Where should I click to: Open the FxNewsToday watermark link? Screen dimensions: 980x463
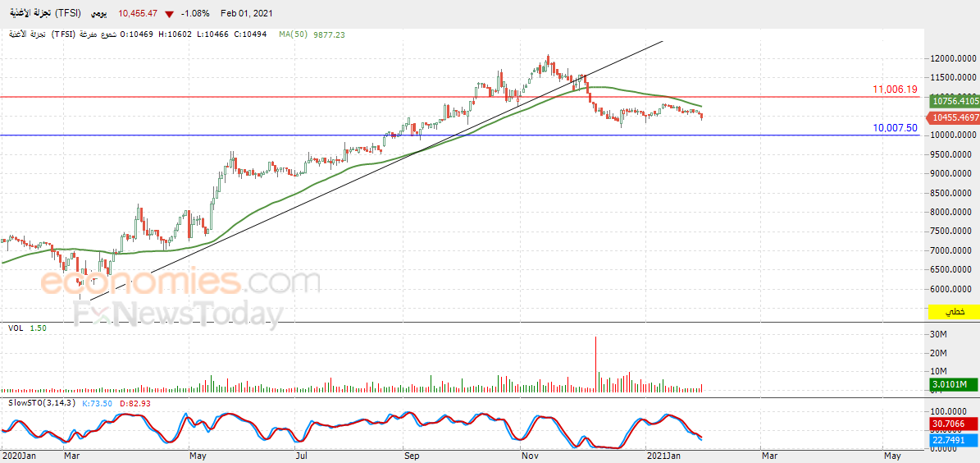(178, 314)
